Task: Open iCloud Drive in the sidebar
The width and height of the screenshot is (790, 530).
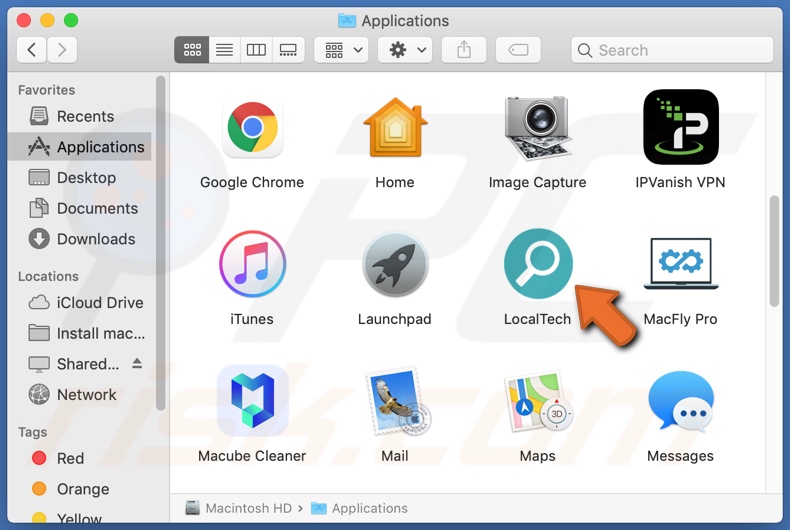Action: pos(81,302)
